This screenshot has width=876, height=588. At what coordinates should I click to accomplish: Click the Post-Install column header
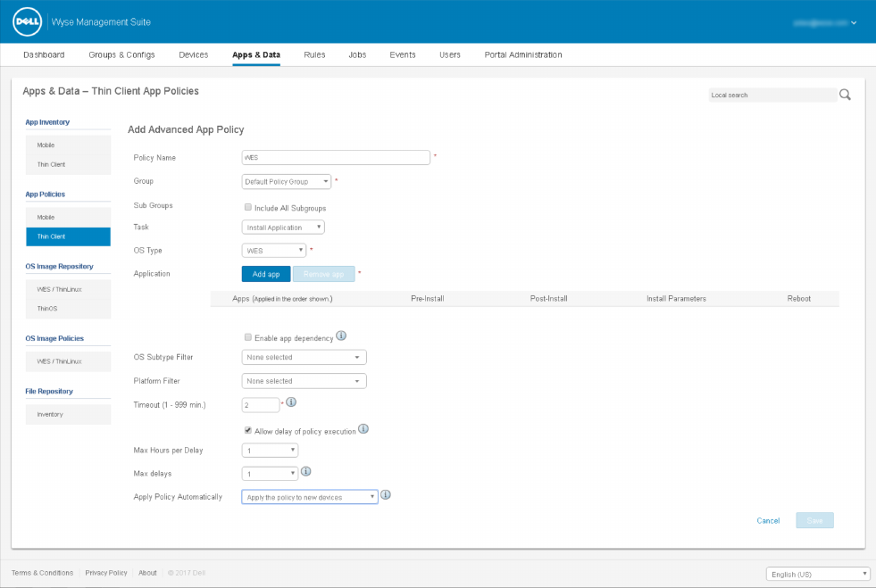coord(548,299)
